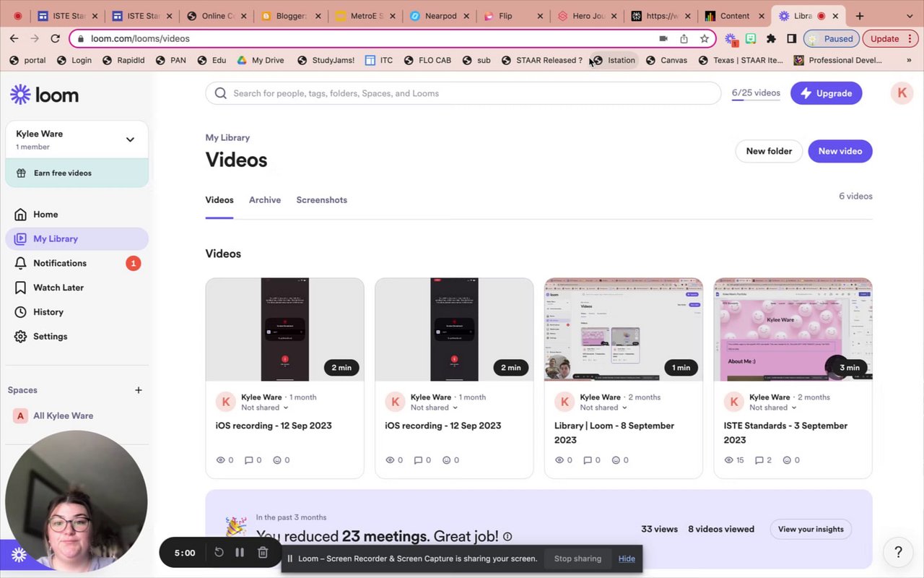Switch to the Nearpod browser tab
Viewport: 924px width, 578px height.
pos(440,16)
